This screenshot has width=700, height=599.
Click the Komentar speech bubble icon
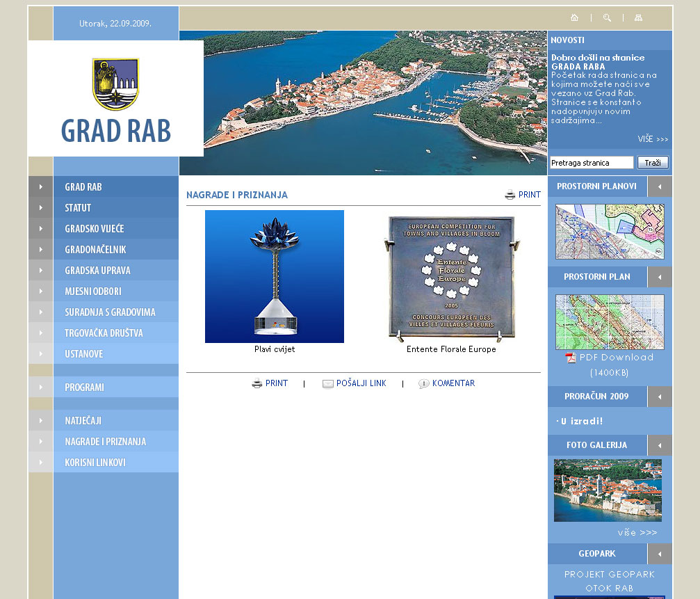point(423,384)
